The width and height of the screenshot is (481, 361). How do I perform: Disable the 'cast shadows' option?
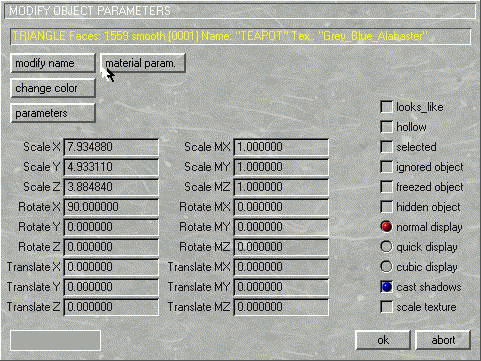(x=386, y=287)
